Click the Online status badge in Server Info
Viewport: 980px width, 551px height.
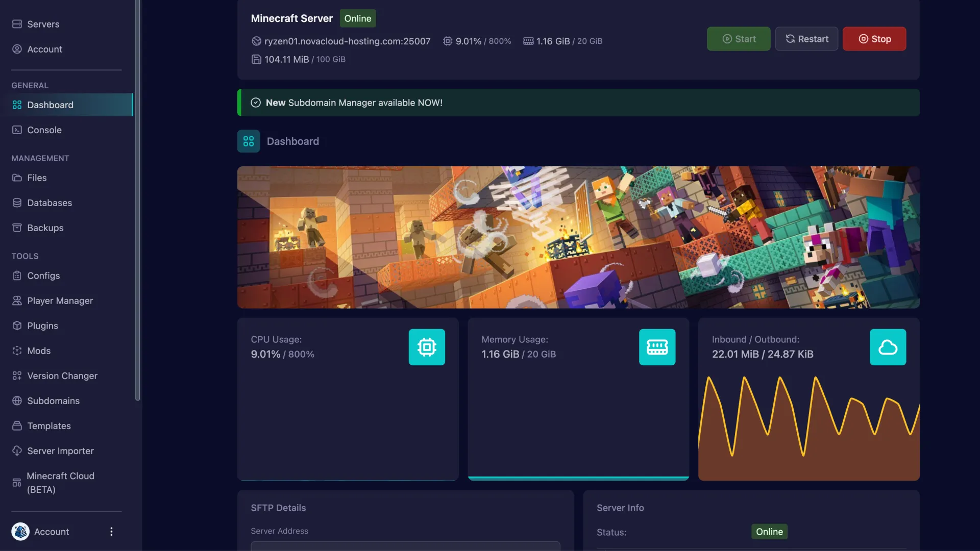pyautogui.click(x=769, y=532)
